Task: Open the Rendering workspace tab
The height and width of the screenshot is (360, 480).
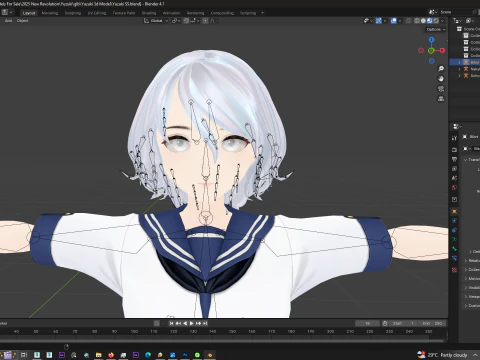Action: pos(195,13)
